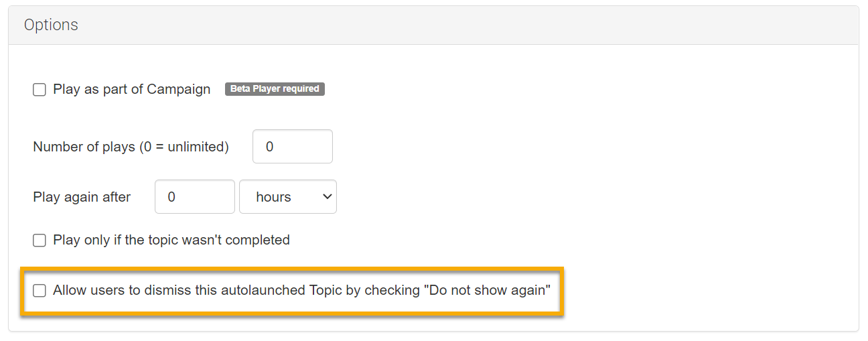
Task: Check the Allow users to dismiss checkbox
Action: click(x=40, y=291)
